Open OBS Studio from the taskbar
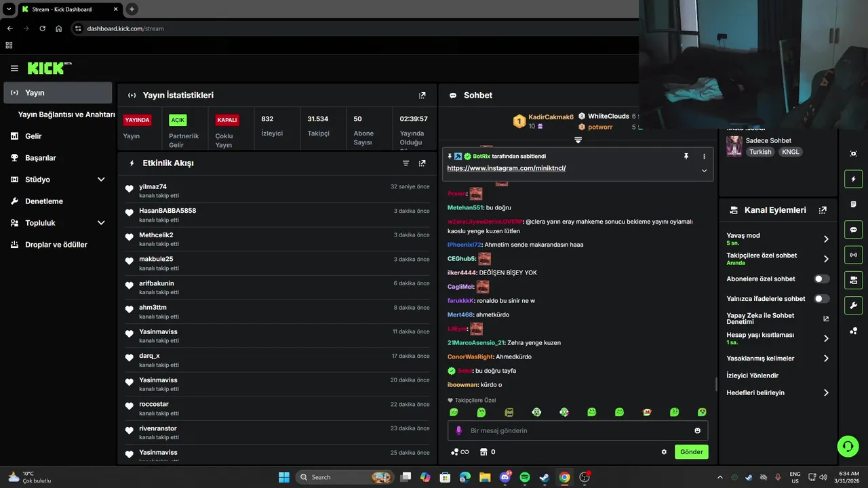 pos(584,477)
